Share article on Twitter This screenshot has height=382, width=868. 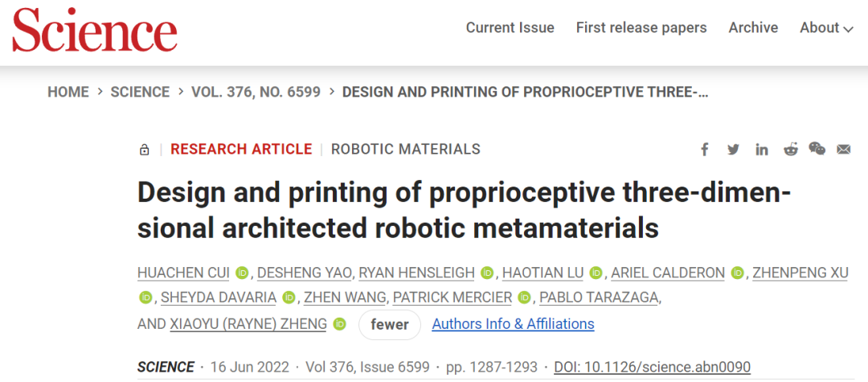click(734, 150)
